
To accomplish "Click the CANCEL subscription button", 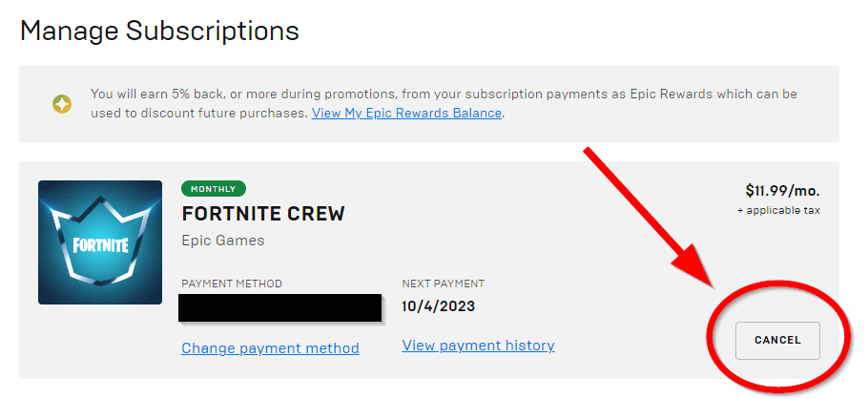I will (x=777, y=340).
